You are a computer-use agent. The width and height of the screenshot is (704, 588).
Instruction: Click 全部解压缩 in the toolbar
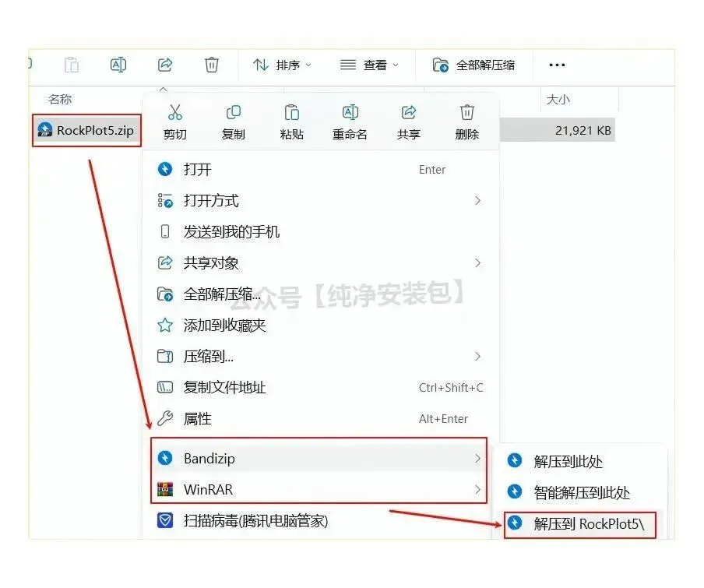pyautogui.click(x=473, y=65)
